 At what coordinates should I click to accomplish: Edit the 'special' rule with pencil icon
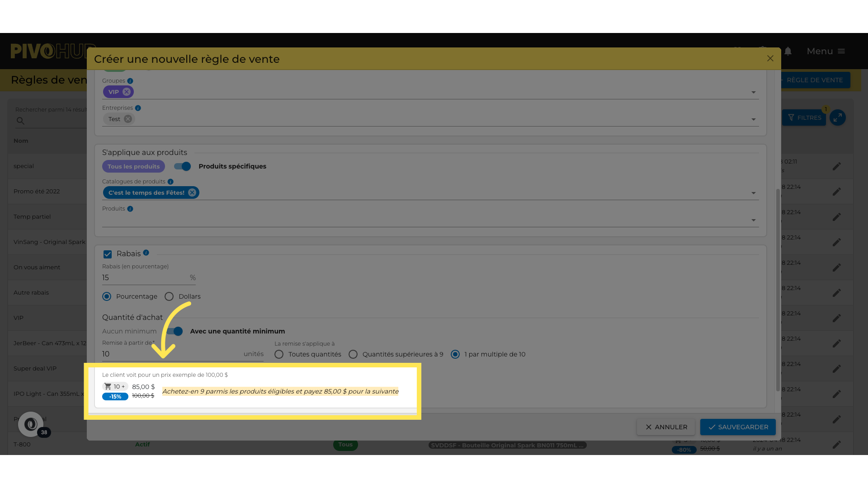836,166
